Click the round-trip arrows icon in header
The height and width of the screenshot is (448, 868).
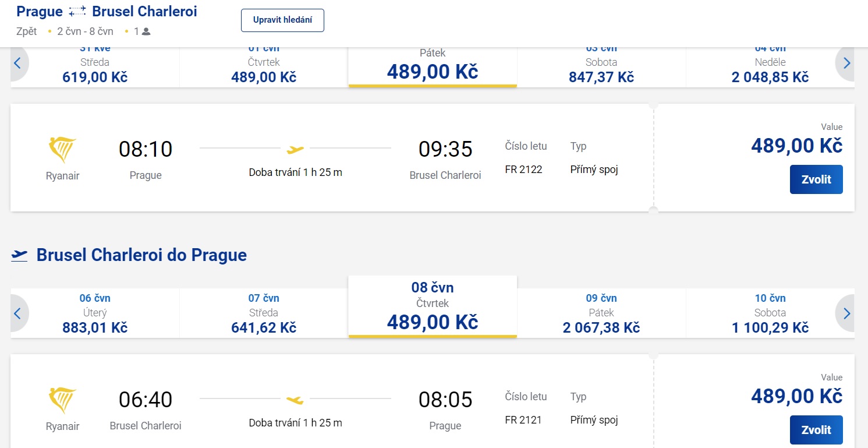point(77,12)
